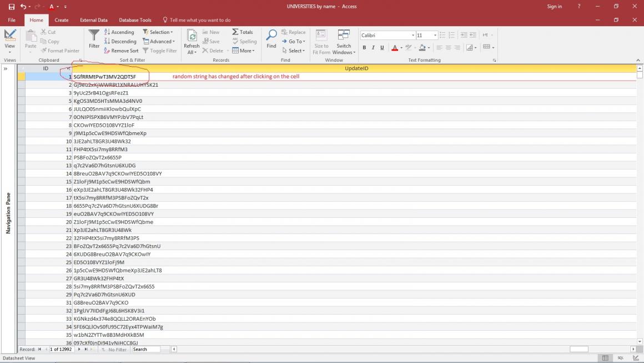Go to next record navigation arrow
644x363 pixels.
click(x=79, y=350)
